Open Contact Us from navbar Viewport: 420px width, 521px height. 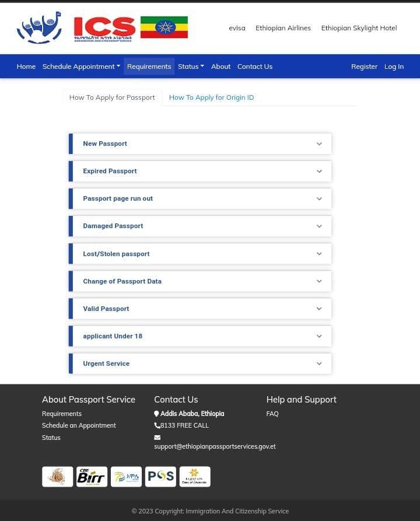tap(255, 67)
